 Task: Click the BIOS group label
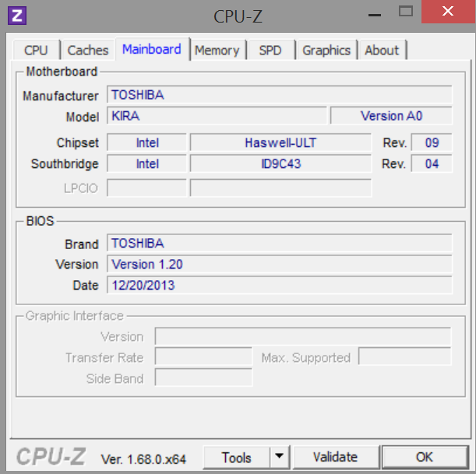point(40,221)
